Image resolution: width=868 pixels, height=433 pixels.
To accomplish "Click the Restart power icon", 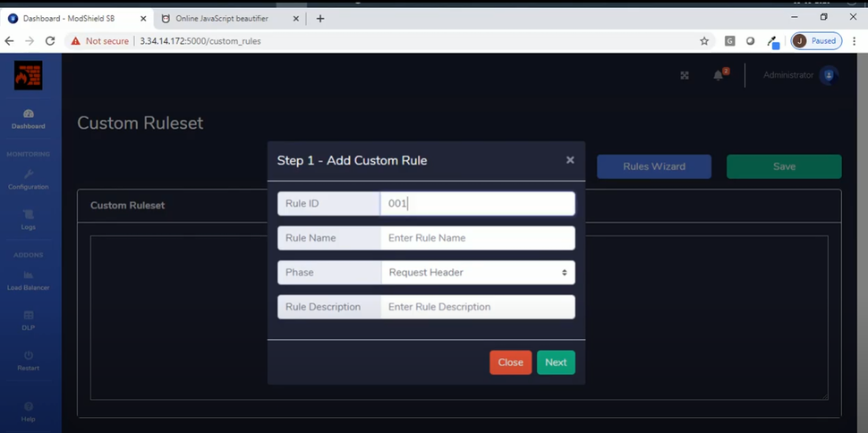I will [29, 356].
